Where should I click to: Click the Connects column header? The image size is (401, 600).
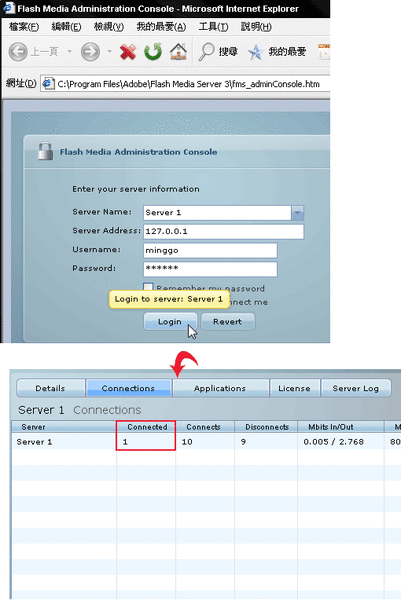(205, 427)
